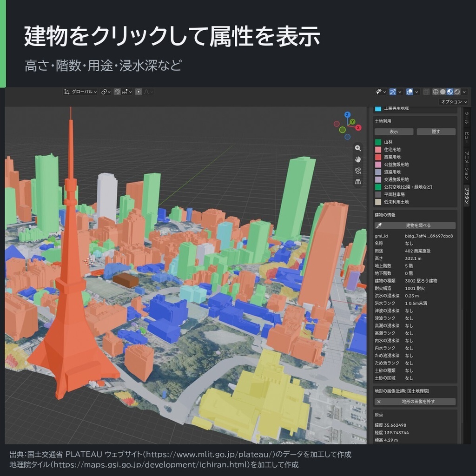Click the 平面駐車場 grey color swatch
This screenshot has width=476, height=476.
(378, 194)
